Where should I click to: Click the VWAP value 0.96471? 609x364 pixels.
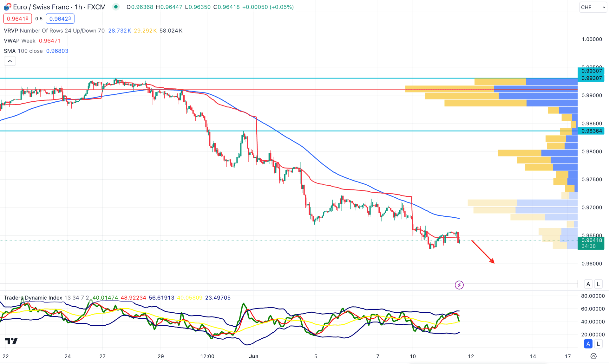(x=50, y=41)
